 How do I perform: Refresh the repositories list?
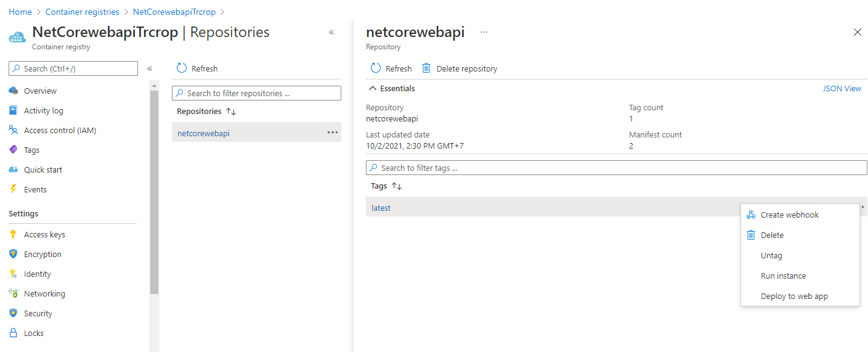[x=197, y=68]
